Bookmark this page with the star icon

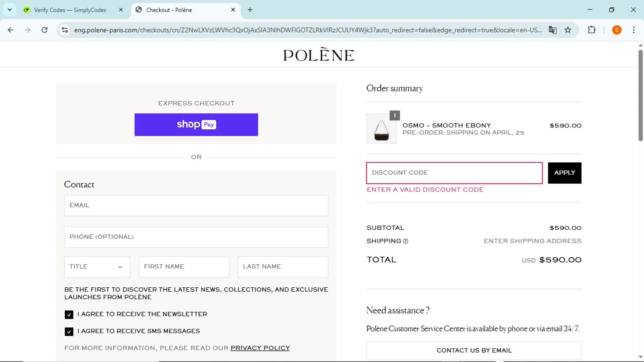pyautogui.click(x=568, y=30)
